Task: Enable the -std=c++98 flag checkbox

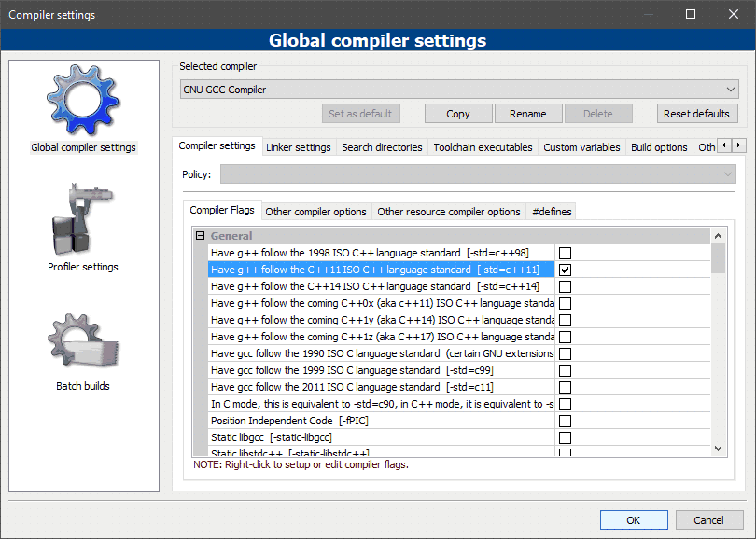Action: pyautogui.click(x=565, y=253)
